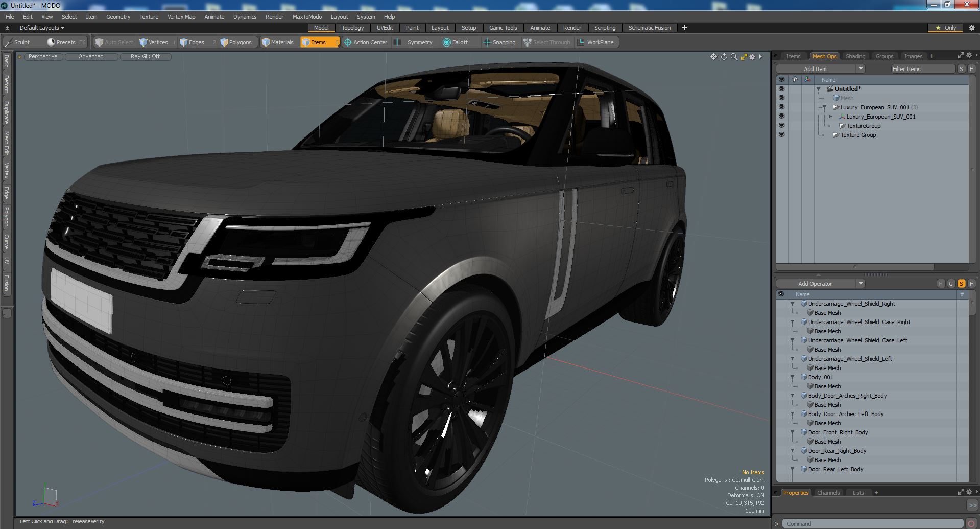Collapse the Luxury_European_SUV_001 (3) group

[x=824, y=107]
